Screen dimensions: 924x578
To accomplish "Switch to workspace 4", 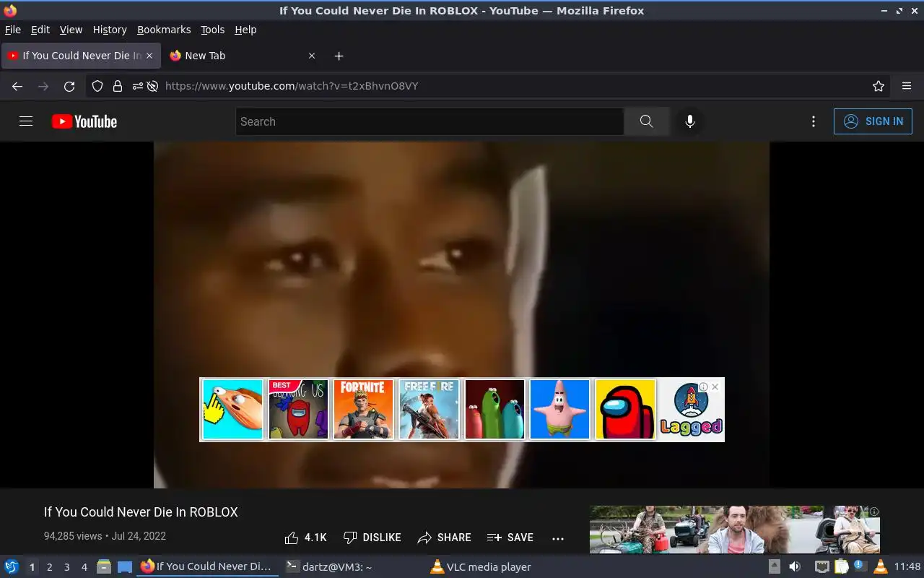I will point(84,567).
